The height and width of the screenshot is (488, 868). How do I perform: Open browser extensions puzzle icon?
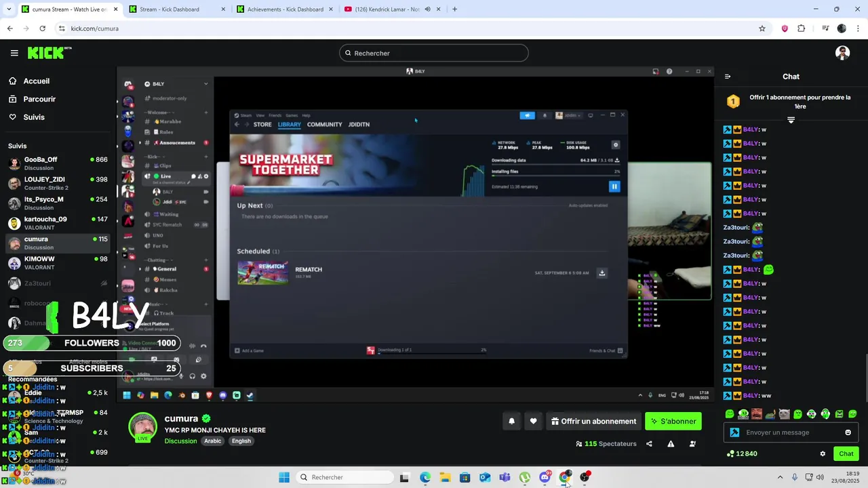(x=802, y=28)
